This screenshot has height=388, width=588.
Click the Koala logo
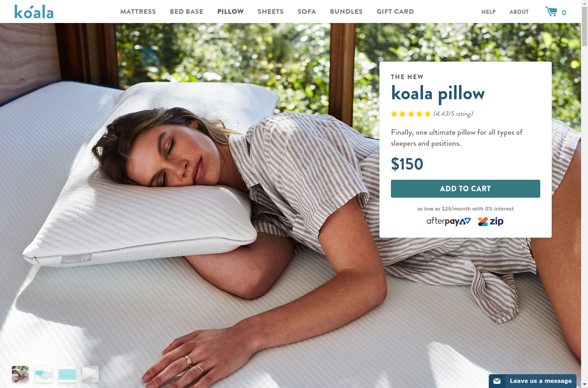[x=34, y=11]
